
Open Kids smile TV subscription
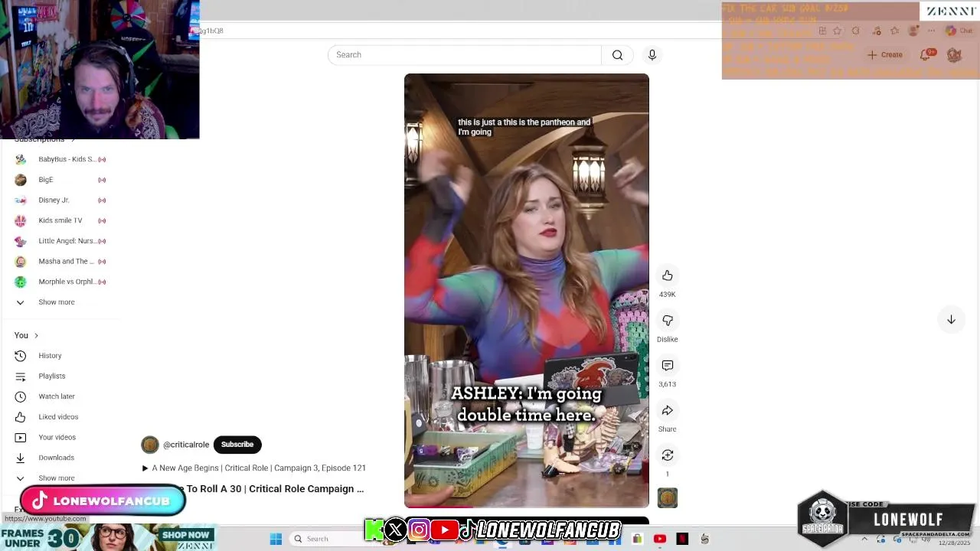[x=61, y=220]
